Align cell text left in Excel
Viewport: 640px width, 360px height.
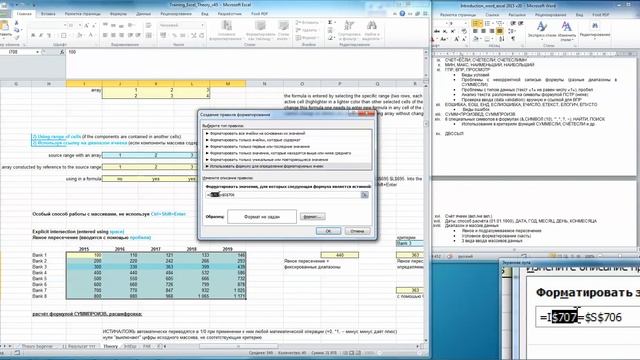[105, 36]
